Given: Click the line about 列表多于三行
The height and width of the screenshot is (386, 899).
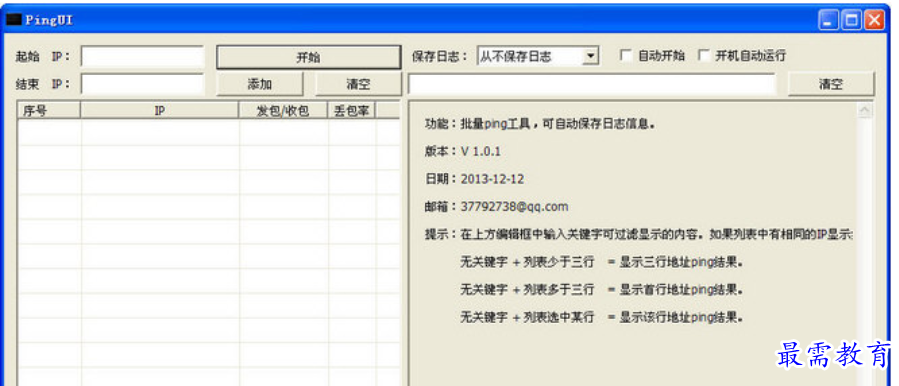Looking at the screenshot, I should point(602,290).
